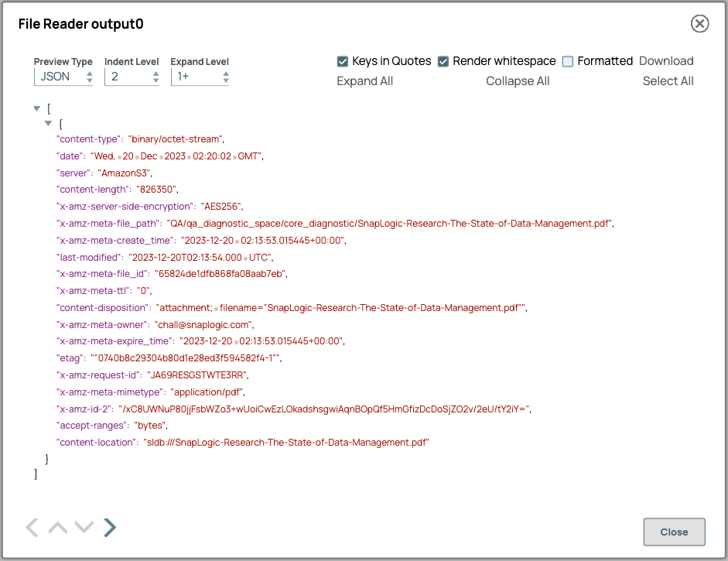Image resolution: width=728 pixels, height=561 pixels.
Task: Open the Preview Type selector showing JSON
Action: point(58,77)
